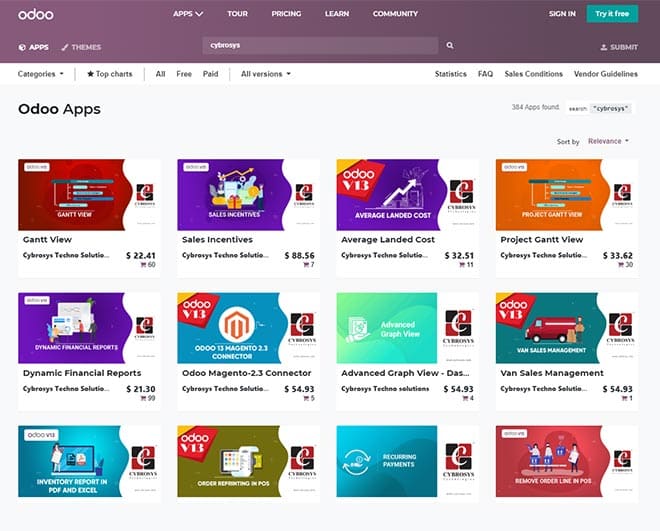Image resolution: width=660 pixels, height=531 pixels.
Task: Click the search field containing cybrosys
Action: 320,46
